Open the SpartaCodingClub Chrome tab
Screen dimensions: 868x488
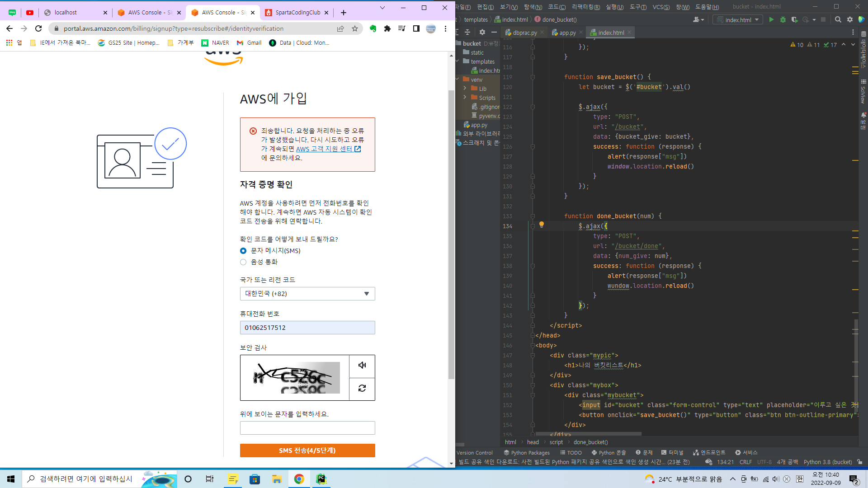[x=297, y=13]
